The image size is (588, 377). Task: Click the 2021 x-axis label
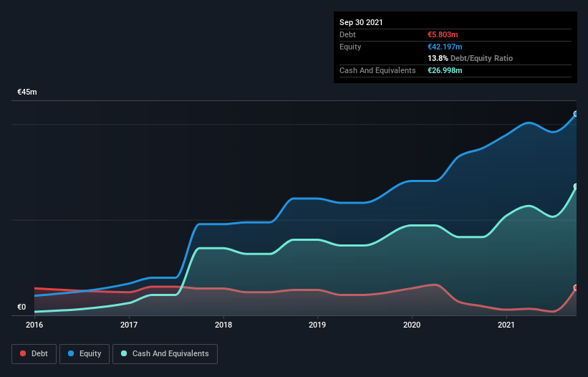click(506, 325)
